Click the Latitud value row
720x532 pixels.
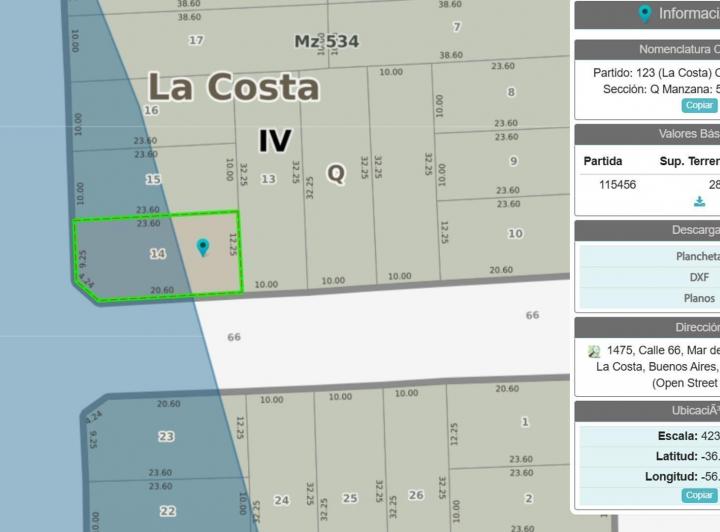pyautogui.click(x=650, y=456)
